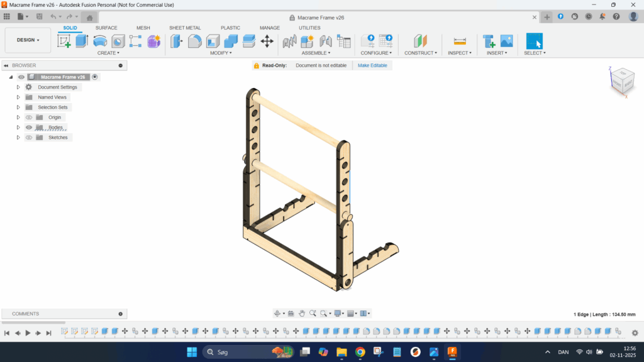Switch to the Sheet Metal tab
This screenshot has width=644, height=362.
tap(185, 28)
